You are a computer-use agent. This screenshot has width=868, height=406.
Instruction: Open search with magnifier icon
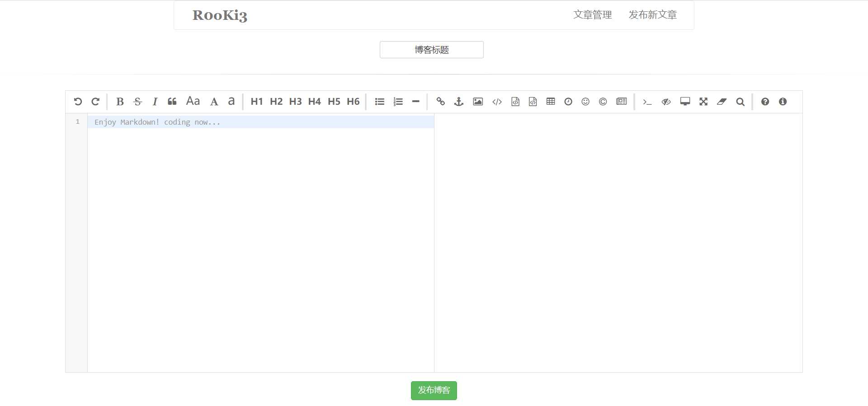(x=740, y=102)
